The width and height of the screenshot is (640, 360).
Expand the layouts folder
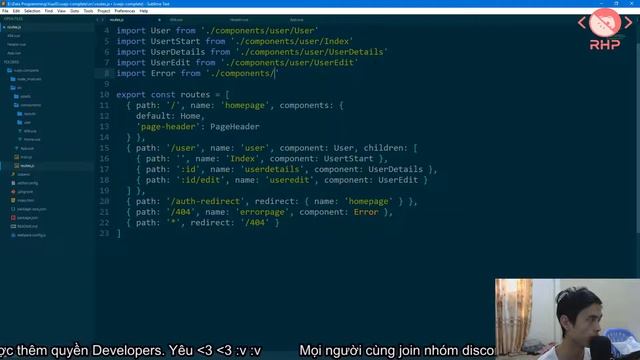point(20,113)
